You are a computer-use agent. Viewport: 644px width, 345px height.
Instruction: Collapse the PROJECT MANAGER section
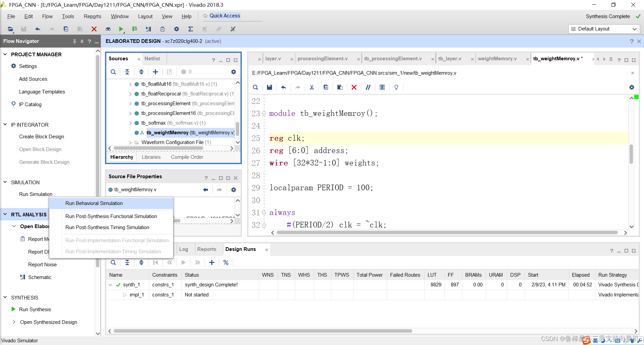pos(5,54)
